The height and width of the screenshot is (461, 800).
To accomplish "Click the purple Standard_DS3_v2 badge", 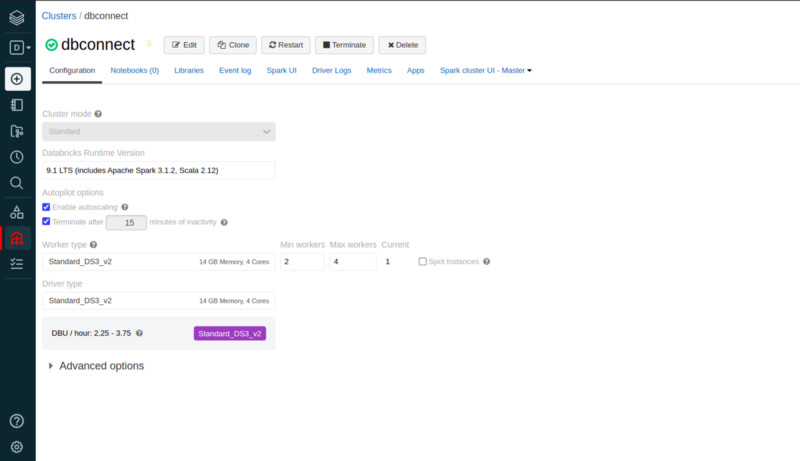I will pos(230,334).
